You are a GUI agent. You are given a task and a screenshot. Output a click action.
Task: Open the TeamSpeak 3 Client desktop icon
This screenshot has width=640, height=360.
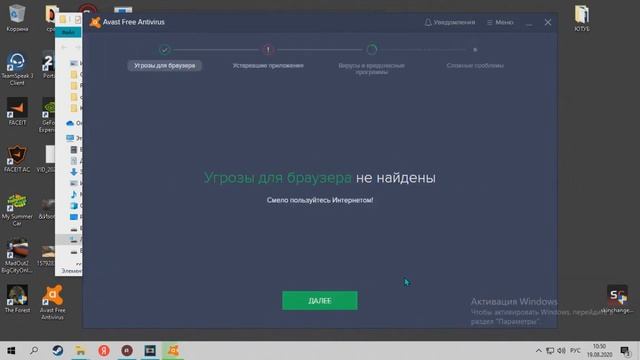point(17,69)
